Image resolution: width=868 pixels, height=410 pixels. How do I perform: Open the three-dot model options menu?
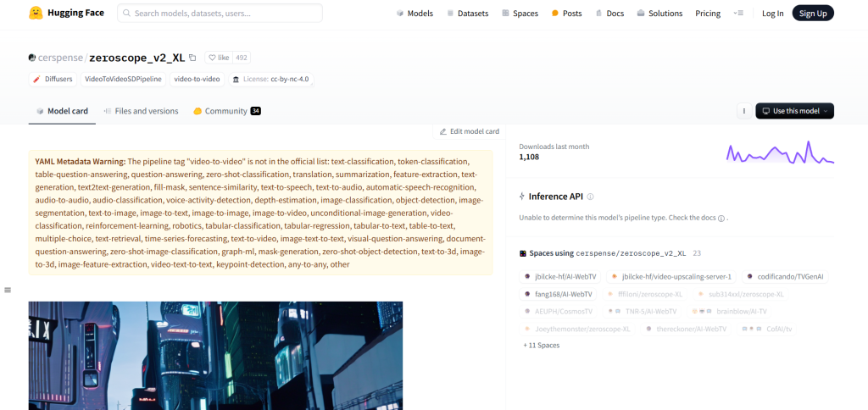coord(743,111)
